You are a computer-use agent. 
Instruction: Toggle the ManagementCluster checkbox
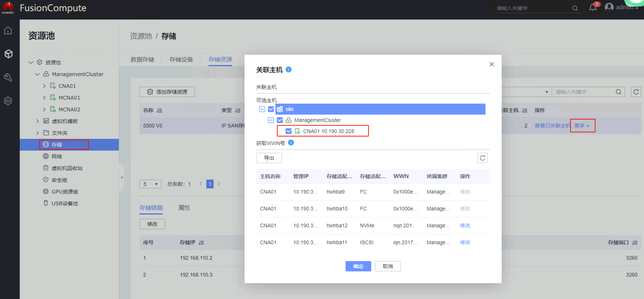point(280,120)
